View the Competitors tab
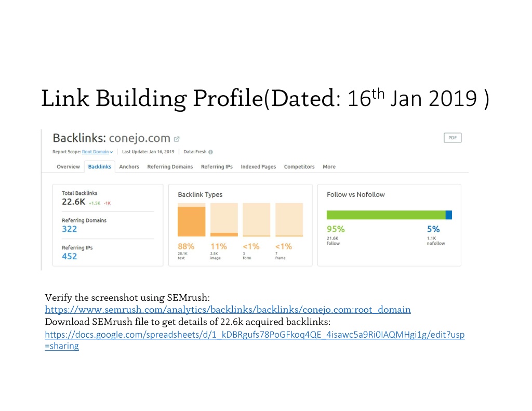 (x=299, y=167)
